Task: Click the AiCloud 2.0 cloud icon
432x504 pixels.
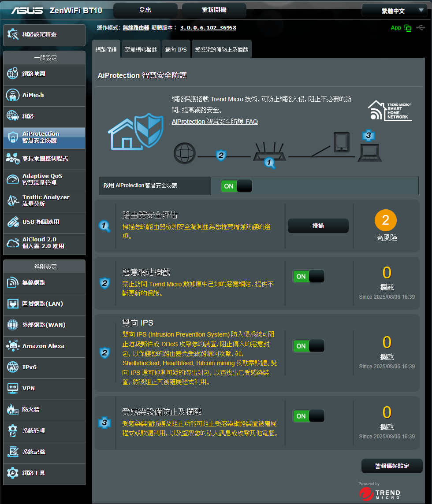Action: 13,243
